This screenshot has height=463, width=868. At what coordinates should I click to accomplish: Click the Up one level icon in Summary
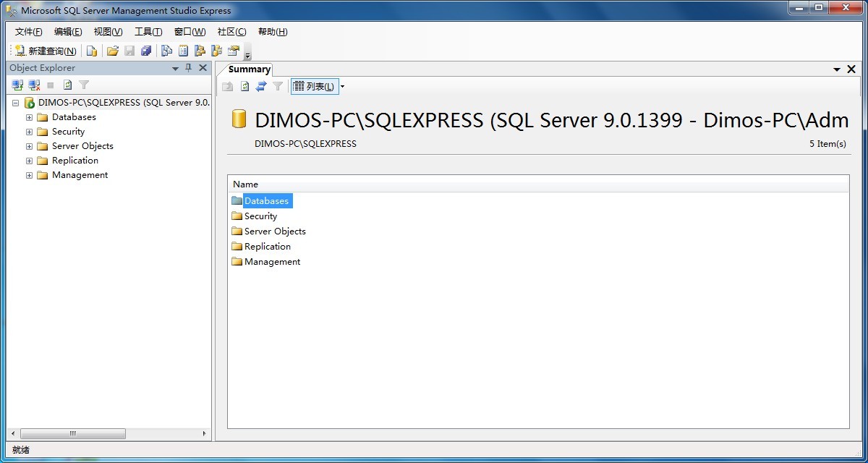(228, 86)
